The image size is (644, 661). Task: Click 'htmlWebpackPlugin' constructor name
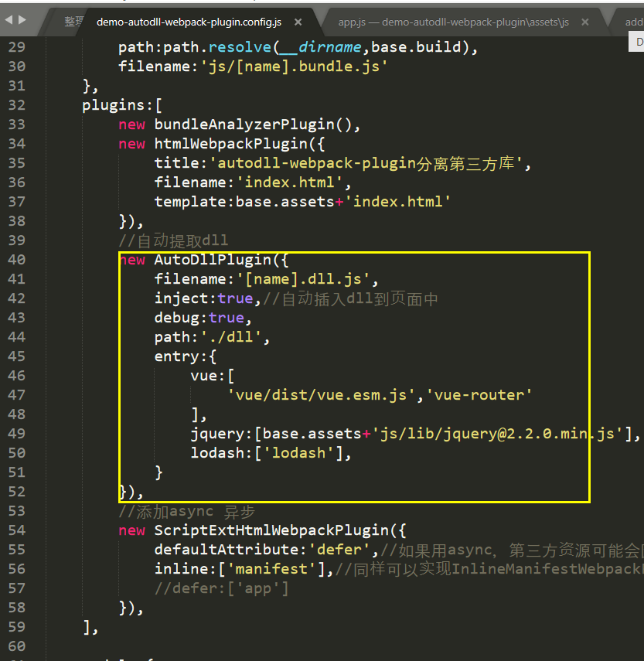coord(231,144)
